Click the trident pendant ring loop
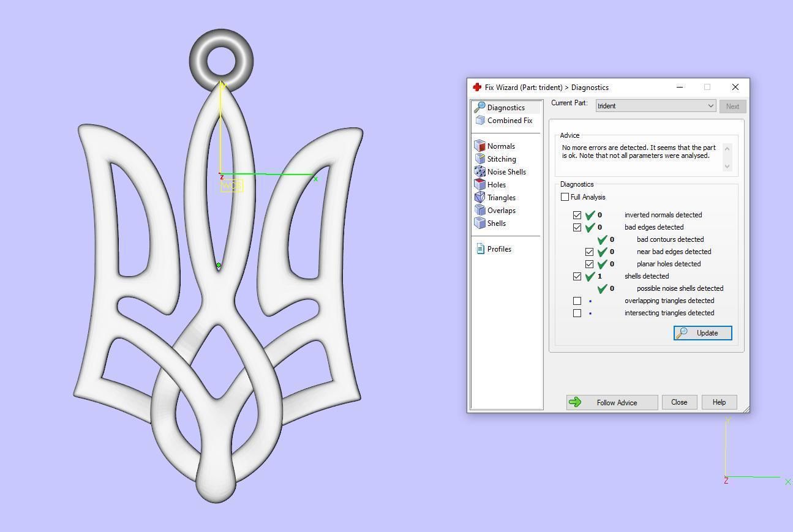 tap(221, 60)
